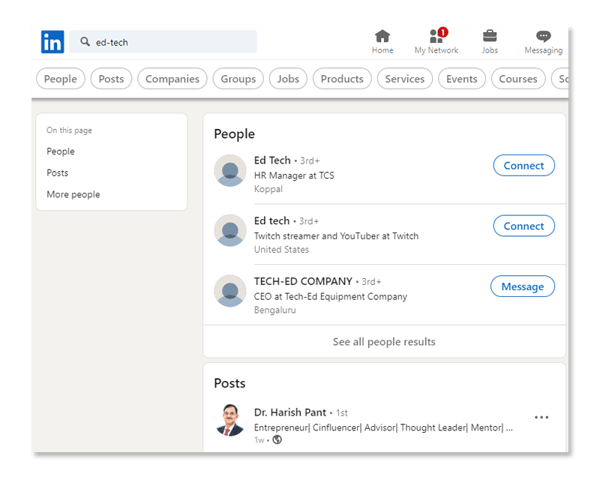Filter results by Groups
Image resolution: width=600 pixels, height=477 pixels.
pos(238,79)
